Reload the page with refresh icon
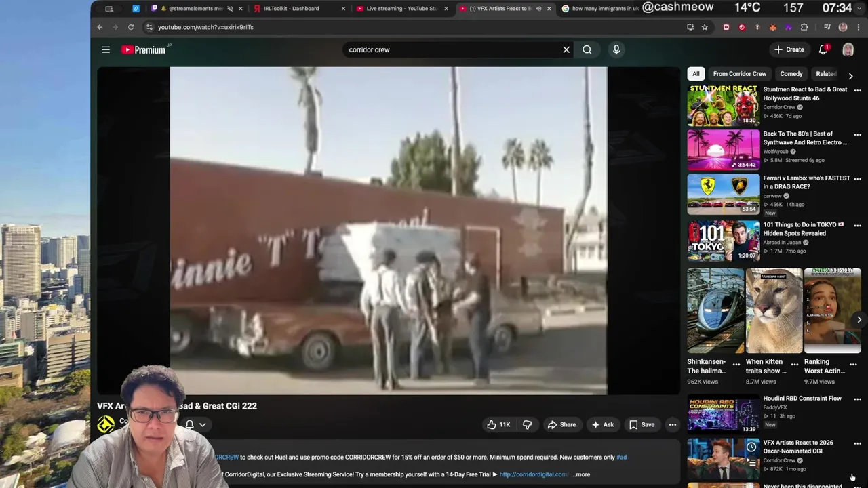The width and height of the screenshot is (868, 488). (131, 27)
